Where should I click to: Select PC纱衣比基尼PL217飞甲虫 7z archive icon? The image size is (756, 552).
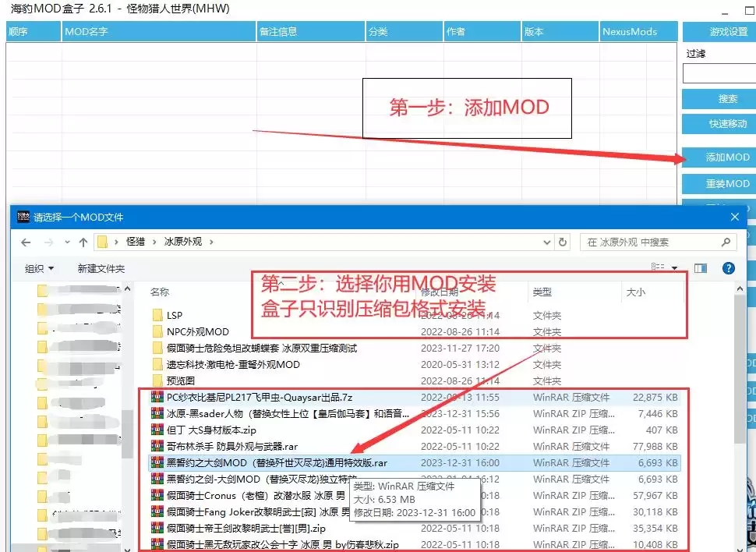(x=157, y=398)
